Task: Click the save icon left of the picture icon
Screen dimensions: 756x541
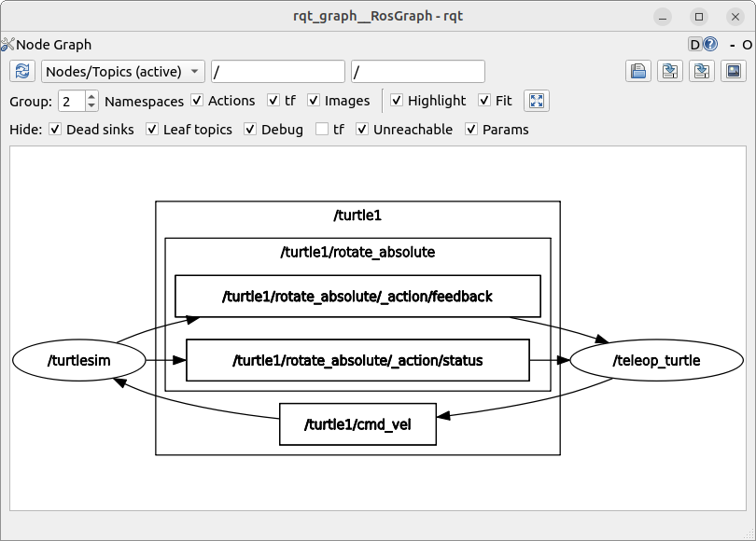Action: (x=702, y=72)
